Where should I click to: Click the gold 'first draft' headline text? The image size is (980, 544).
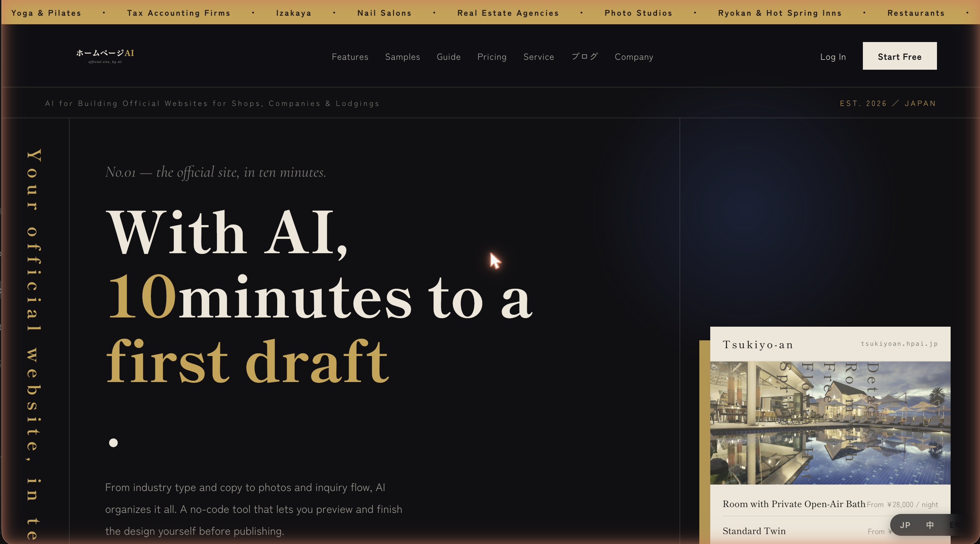[x=248, y=361]
